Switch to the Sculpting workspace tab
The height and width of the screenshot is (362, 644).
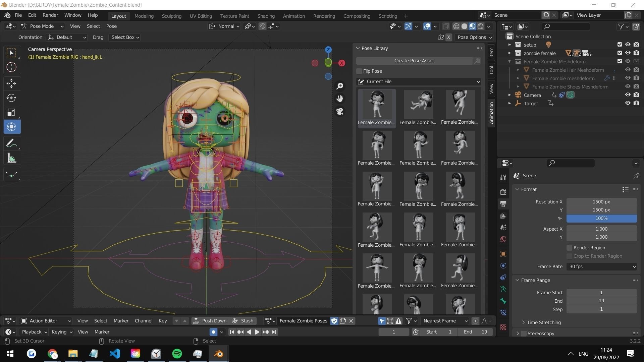pos(171,16)
